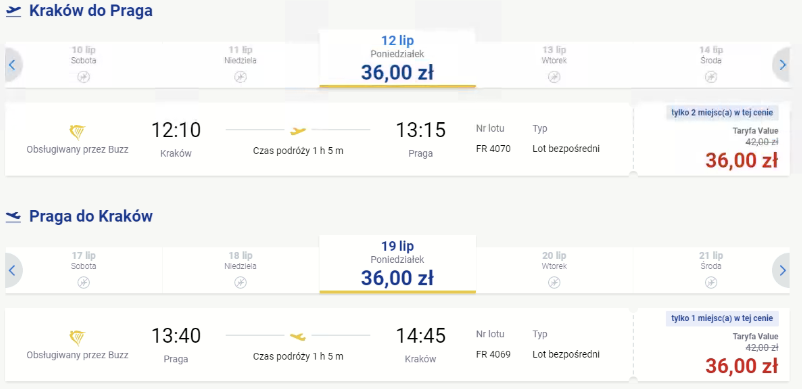This screenshot has height=389, width=802.
Task: Click no-flight icon under 13 lip Wtorek
Action: pyautogui.click(x=554, y=77)
